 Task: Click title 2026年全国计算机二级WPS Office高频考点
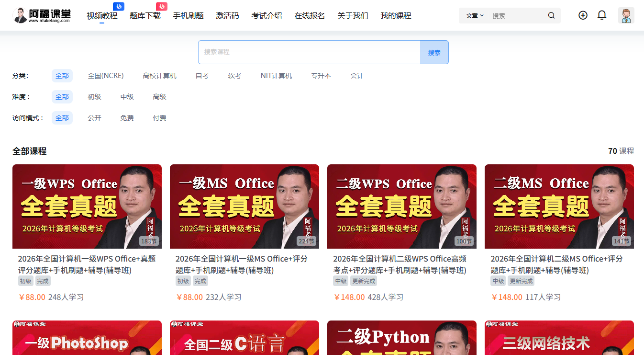pos(400,264)
